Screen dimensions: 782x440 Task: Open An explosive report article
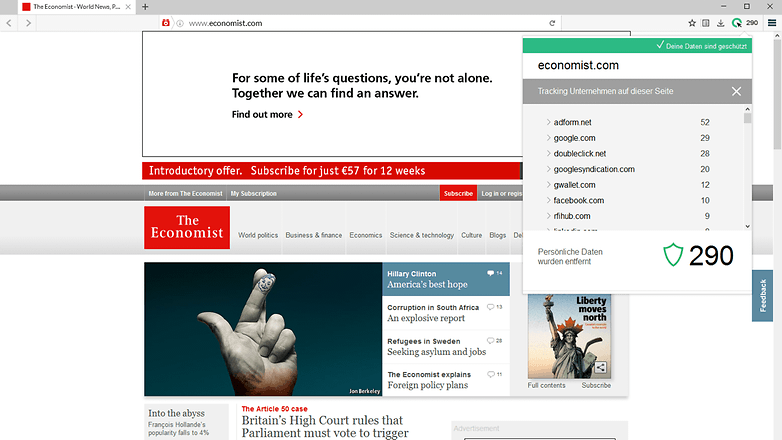pos(426,318)
